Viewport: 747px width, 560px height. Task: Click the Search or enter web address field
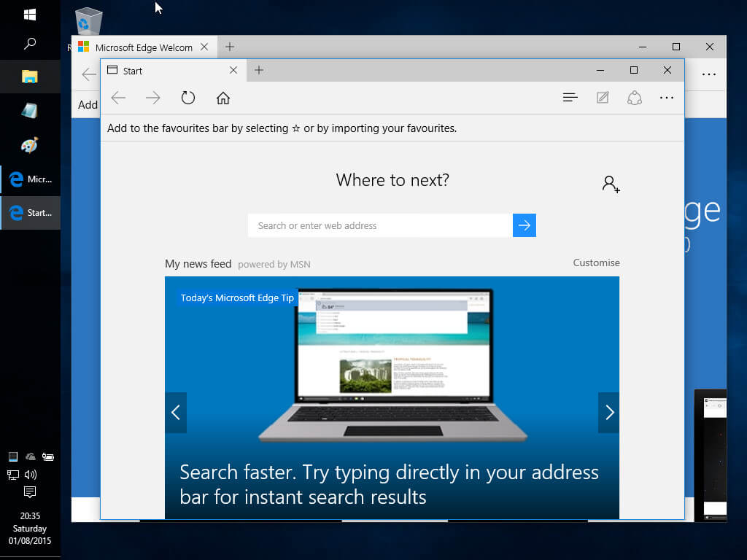pyautogui.click(x=380, y=225)
